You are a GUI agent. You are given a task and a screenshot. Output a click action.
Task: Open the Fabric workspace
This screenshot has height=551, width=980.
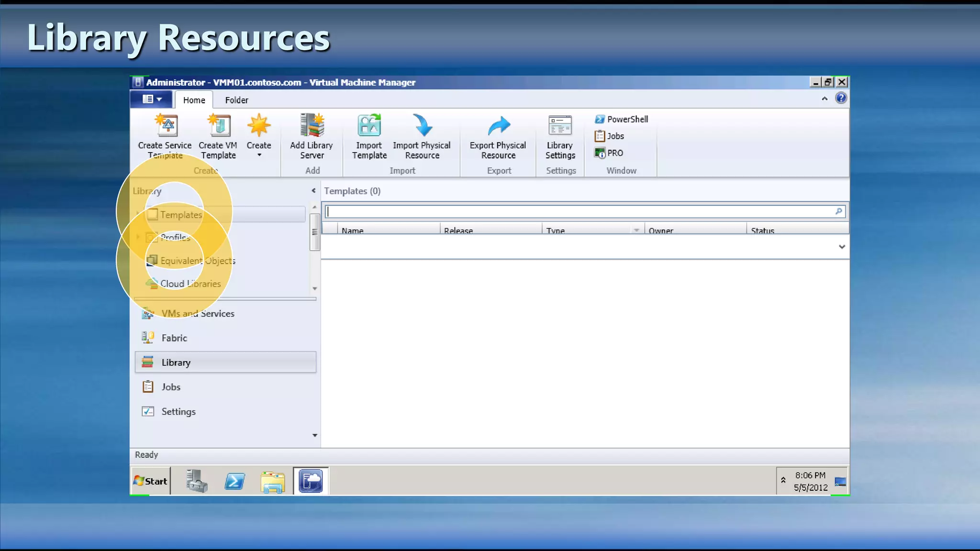(226, 338)
